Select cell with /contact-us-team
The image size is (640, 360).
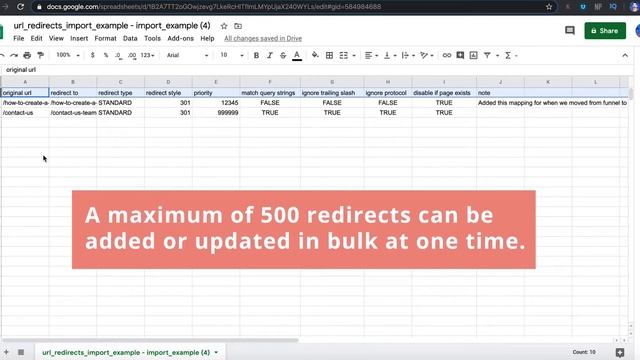[73, 113]
